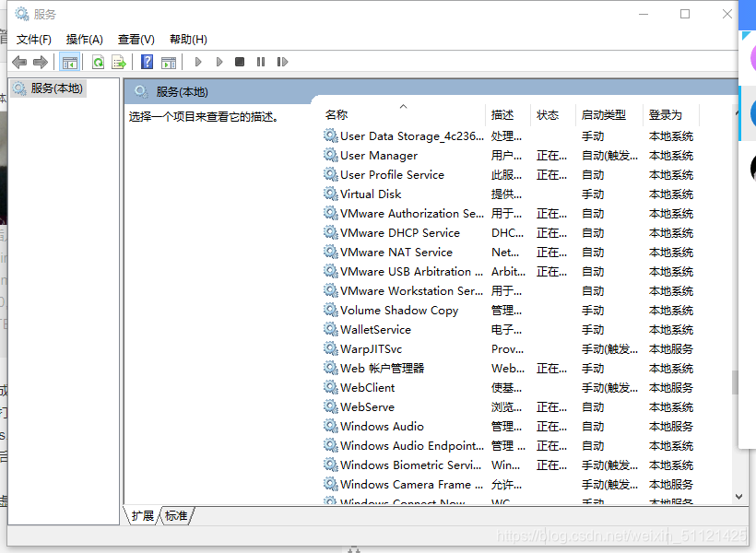This screenshot has height=553, width=756.
Task: Sort by the 启动类型 column header
Action: [x=604, y=114]
